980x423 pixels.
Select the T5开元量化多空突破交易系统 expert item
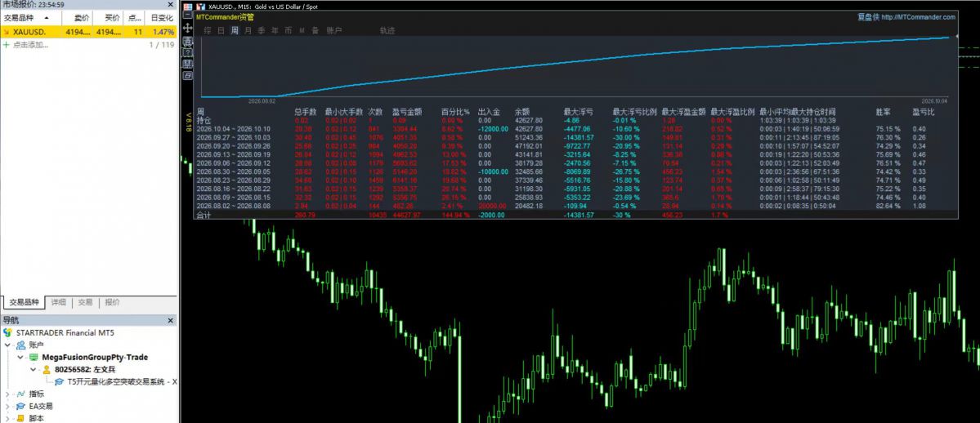[x=123, y=382]
